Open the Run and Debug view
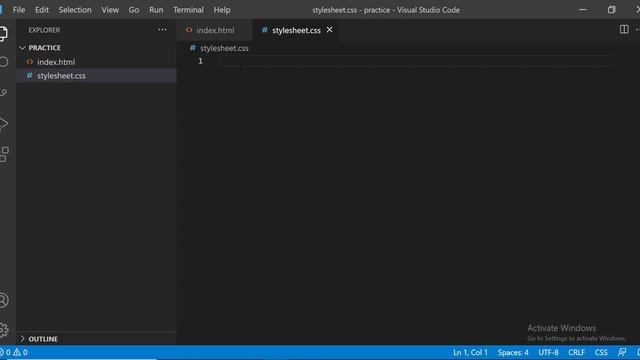 [3, 124]
